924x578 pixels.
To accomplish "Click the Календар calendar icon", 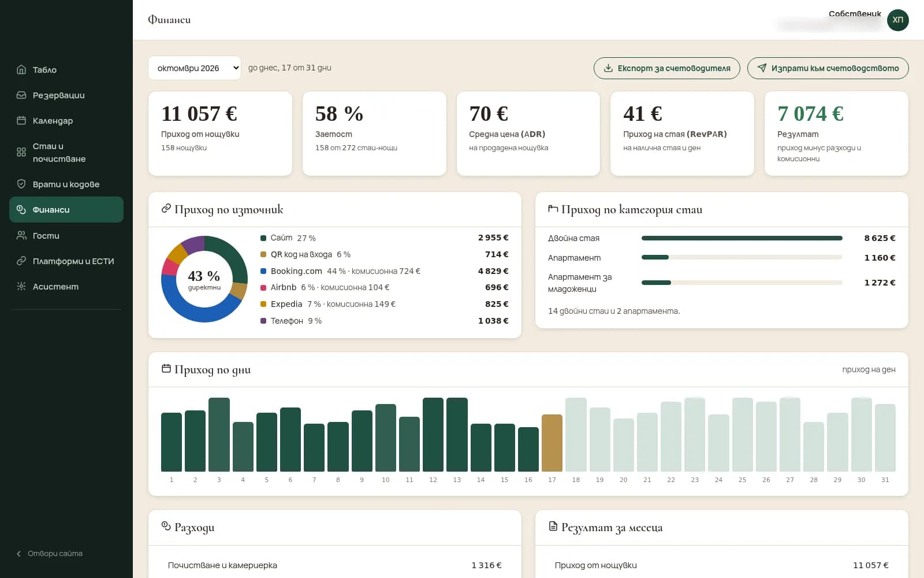I will (x=21, y=120).
